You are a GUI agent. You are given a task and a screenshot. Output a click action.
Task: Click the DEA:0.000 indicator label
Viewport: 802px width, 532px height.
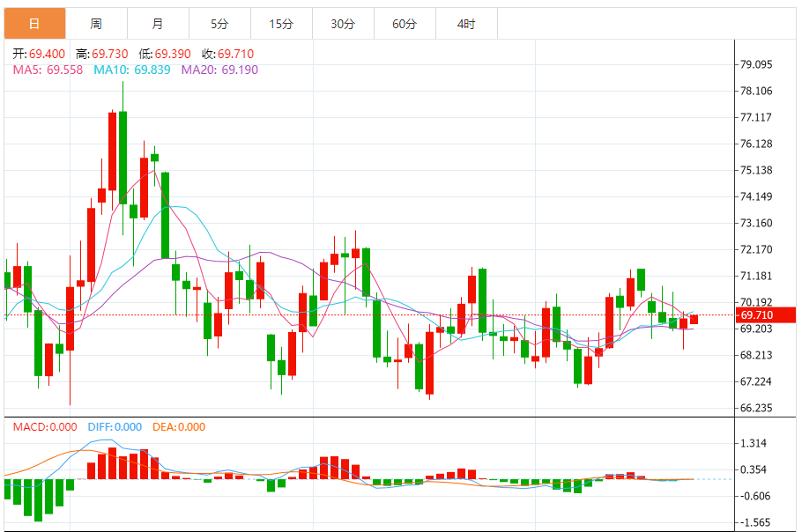(x=179, y=426)
